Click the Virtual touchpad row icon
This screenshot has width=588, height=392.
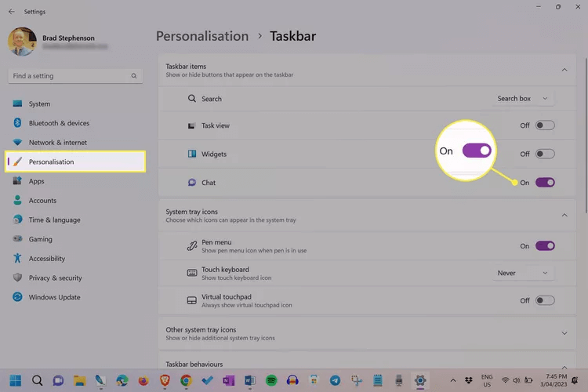(191, 300)
